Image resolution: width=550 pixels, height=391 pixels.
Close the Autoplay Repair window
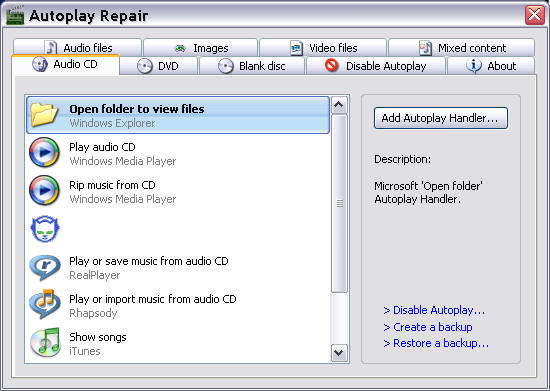coord(535,15)
